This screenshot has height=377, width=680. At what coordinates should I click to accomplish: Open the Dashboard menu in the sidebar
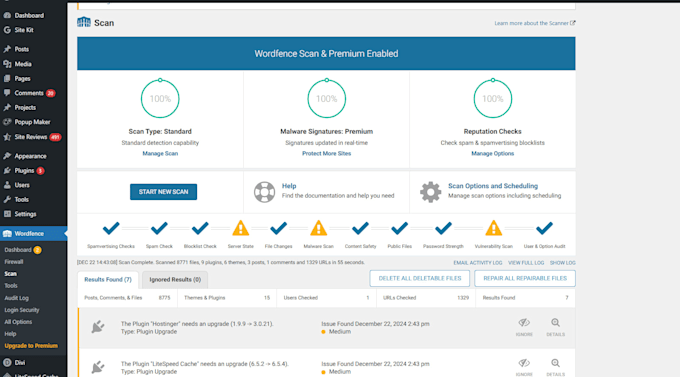[x=29, y=15]
